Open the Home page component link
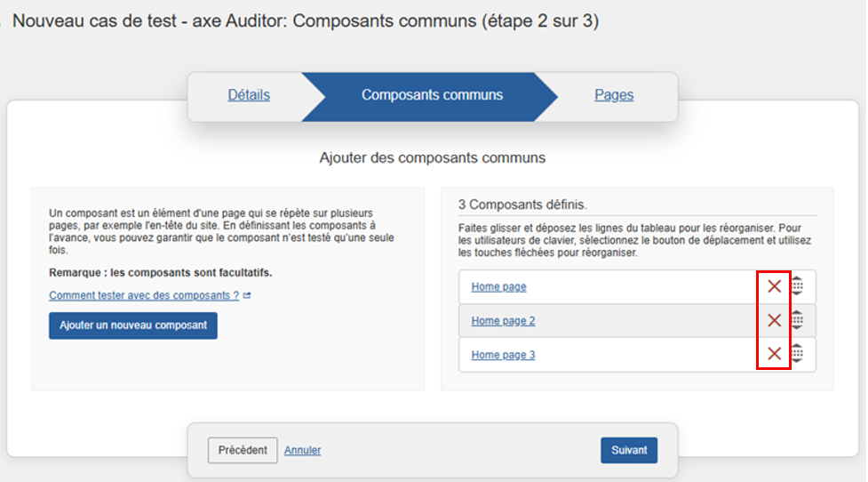 498,286
